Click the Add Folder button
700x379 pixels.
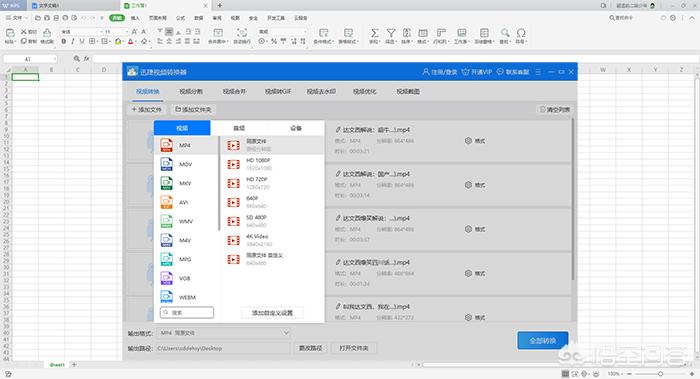coord(193,109)
